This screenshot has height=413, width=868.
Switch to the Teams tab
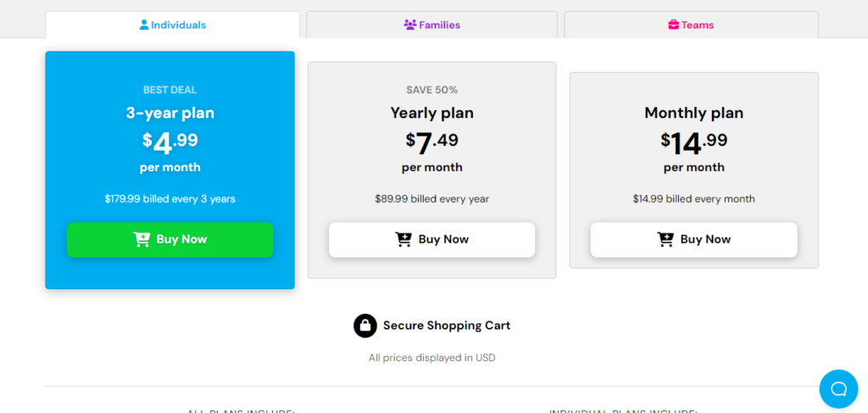(698, 25)
